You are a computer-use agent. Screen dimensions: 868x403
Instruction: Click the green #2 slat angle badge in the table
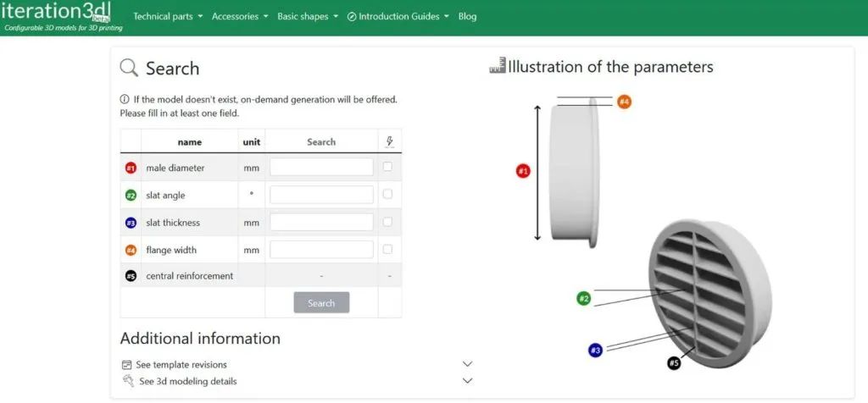[x=131, y=196]
